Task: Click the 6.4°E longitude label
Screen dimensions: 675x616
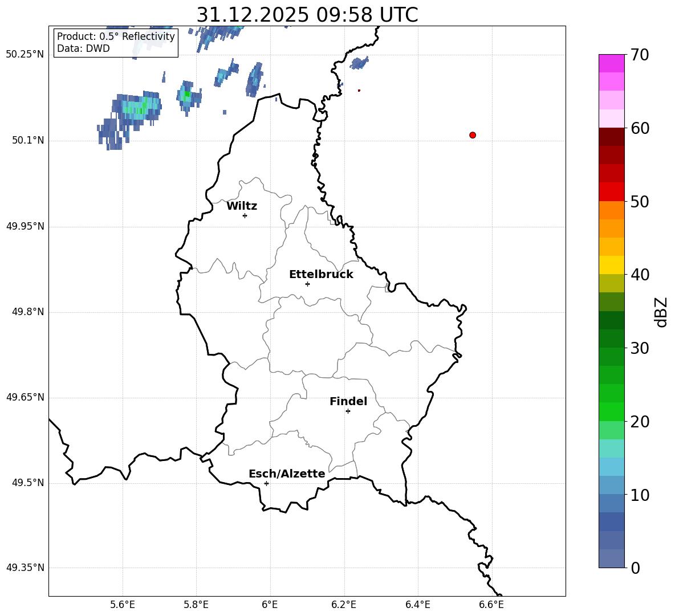Action: point(417,605)
